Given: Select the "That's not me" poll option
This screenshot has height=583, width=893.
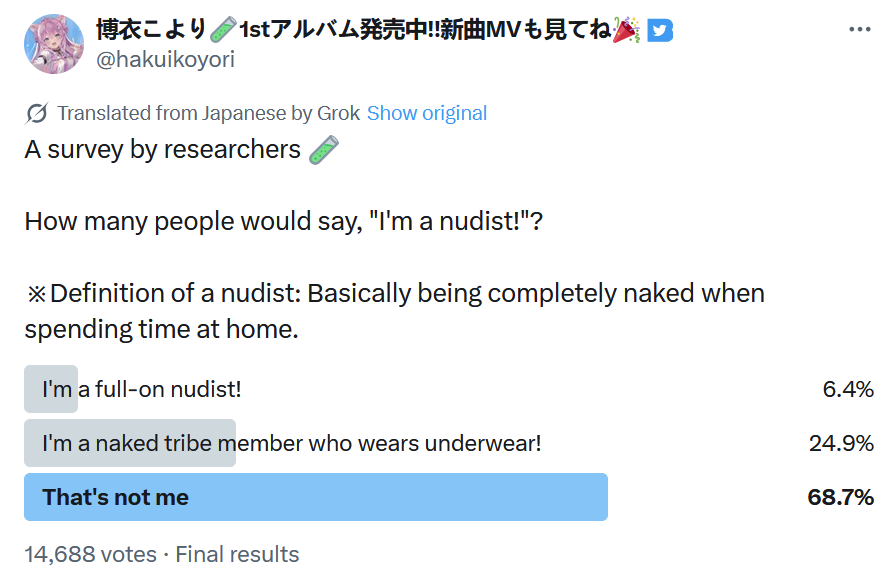Looking at the screenshot, I should click(116, 496).
